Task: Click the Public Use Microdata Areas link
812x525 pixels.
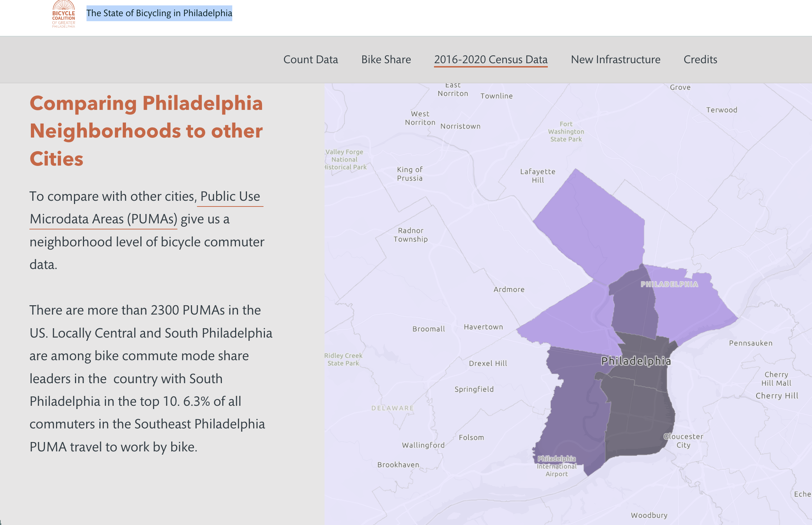Action: pyautogui.click(x=230, y=197)
